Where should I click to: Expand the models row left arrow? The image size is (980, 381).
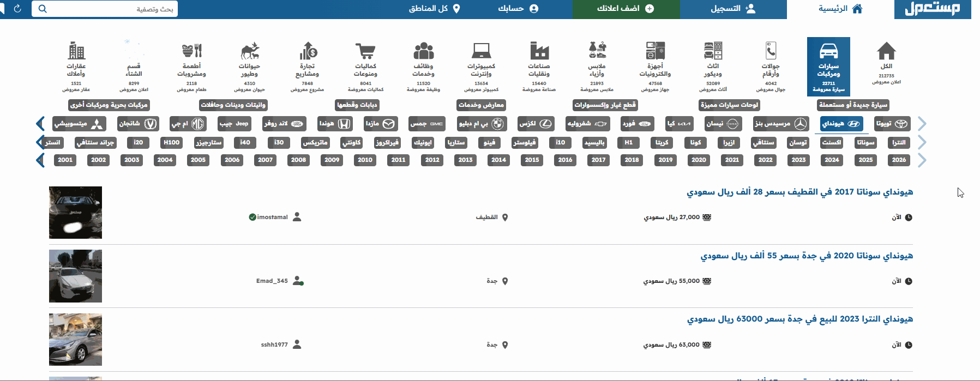point(40,142)
